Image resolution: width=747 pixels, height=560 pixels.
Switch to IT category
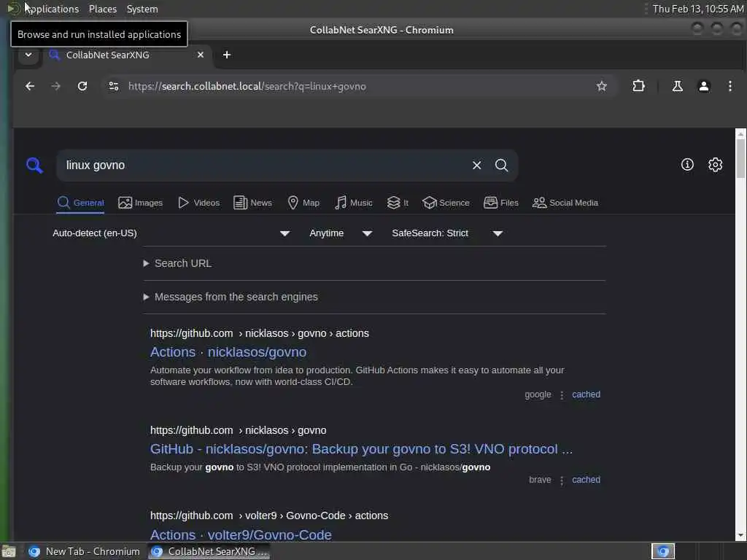coord(398,203)
